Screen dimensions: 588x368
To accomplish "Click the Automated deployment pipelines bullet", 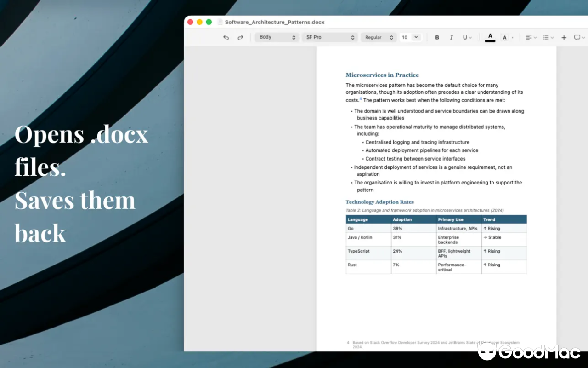I will click(420, 150).
